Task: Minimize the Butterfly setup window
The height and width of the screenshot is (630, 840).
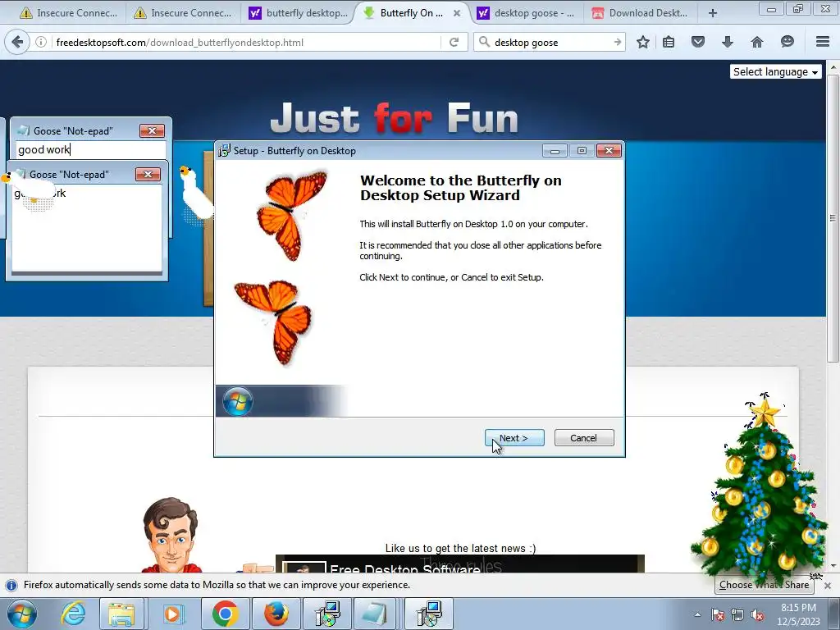Action: [x=555, y=151]
